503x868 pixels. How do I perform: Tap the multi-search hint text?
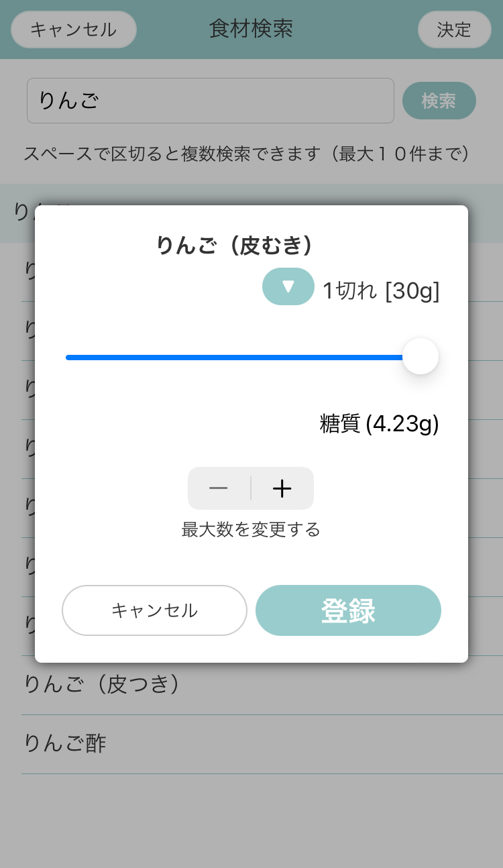(x=245, y=154)
